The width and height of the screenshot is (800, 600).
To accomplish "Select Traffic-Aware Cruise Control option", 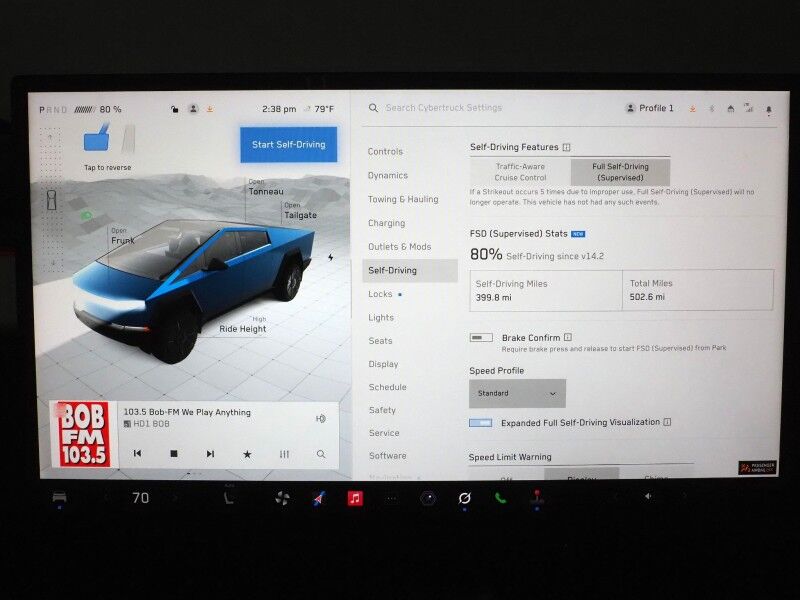I will [520, 172].
